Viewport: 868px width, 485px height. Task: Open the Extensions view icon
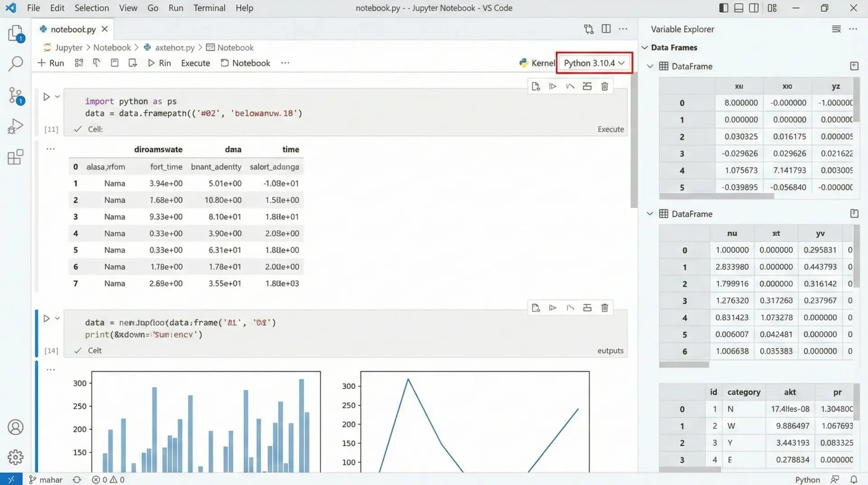point(15,157)
